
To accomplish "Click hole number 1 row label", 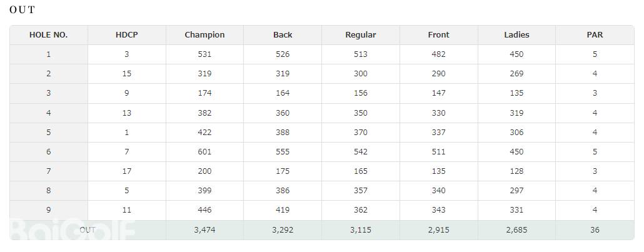I will coord(49,54).
